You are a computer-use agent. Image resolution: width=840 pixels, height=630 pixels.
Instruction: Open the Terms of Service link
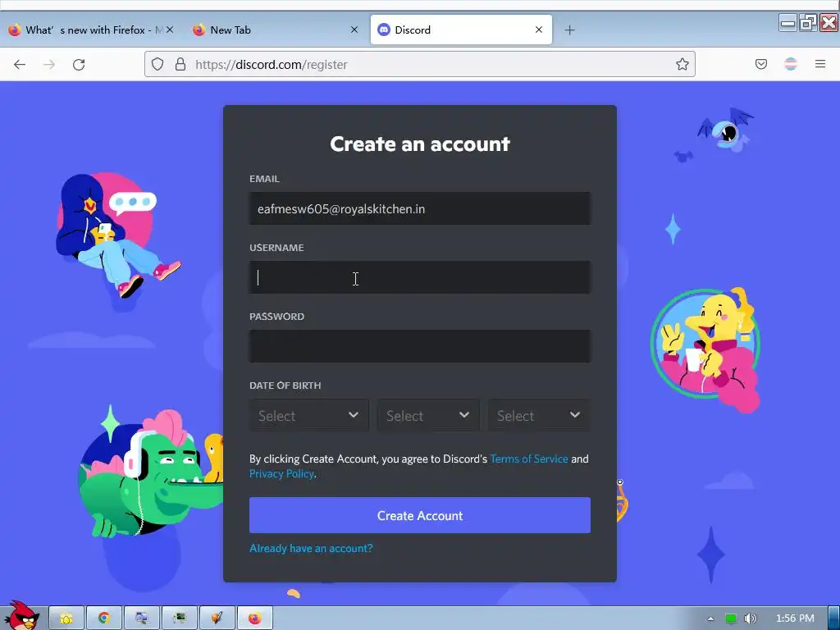coord(529,459)
